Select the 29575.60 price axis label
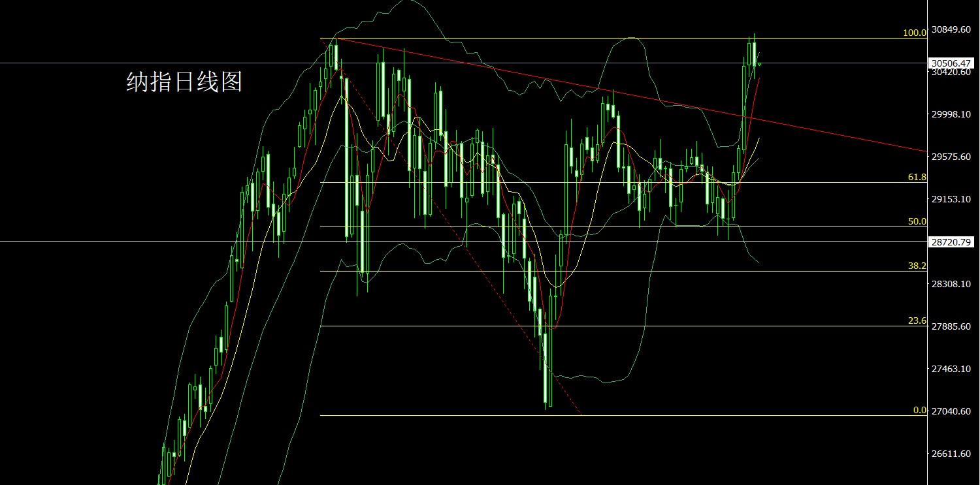 tap(951, 157)
